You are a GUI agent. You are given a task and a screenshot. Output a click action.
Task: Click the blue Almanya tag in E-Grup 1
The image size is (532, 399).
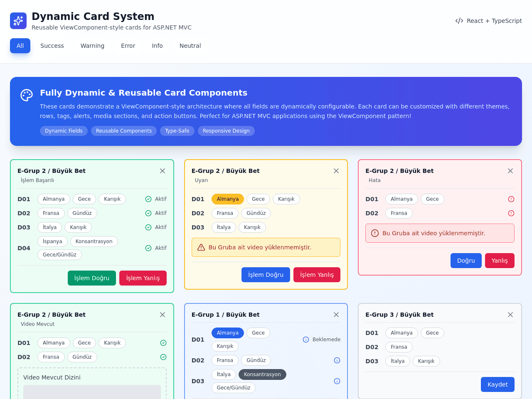click(x=228, y=333)
